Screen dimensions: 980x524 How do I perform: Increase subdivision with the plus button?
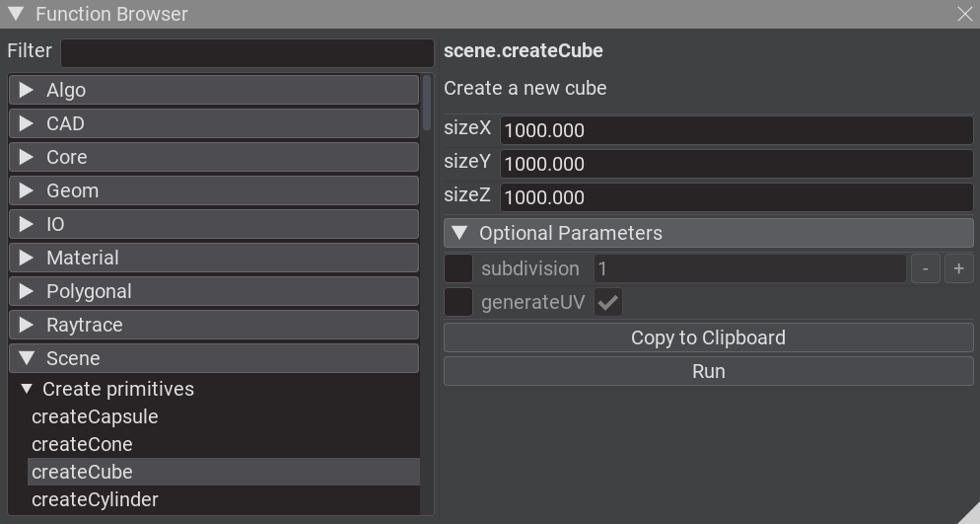click(958, 268)
